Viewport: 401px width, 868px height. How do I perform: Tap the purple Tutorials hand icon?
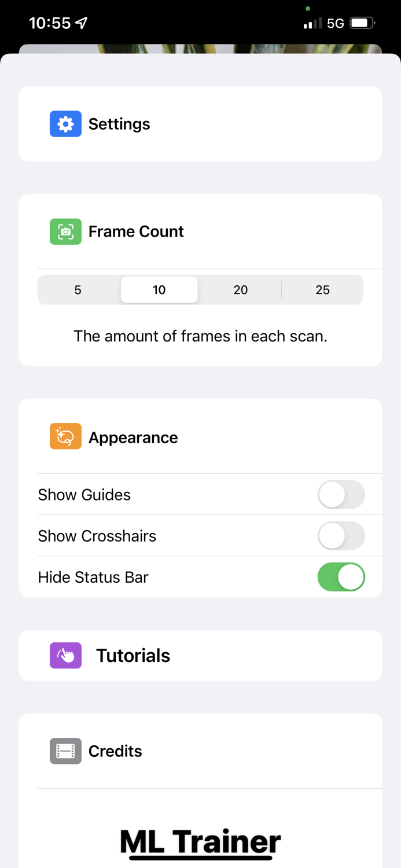(65, 655)
